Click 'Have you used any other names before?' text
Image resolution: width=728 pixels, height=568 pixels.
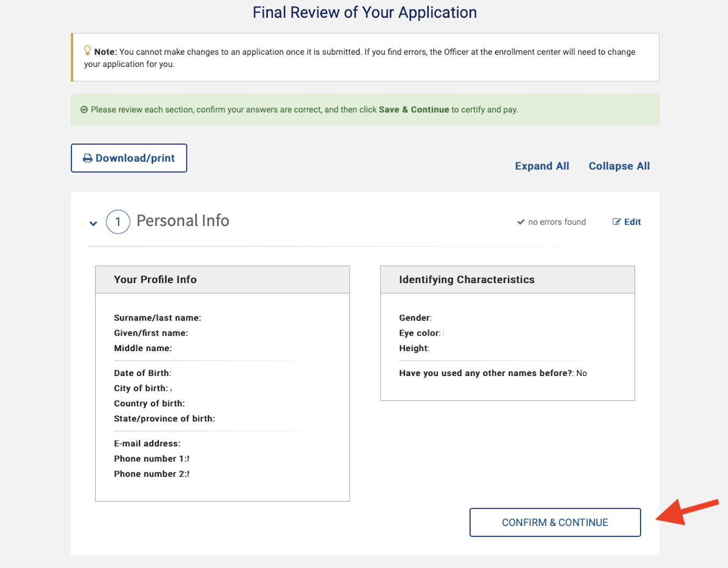[485, 373]
